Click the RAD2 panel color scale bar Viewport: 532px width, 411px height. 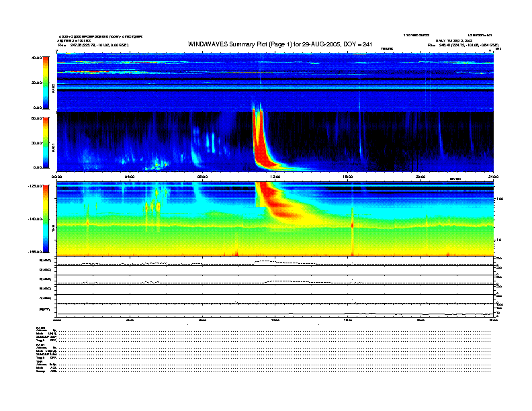click(46, 83)
